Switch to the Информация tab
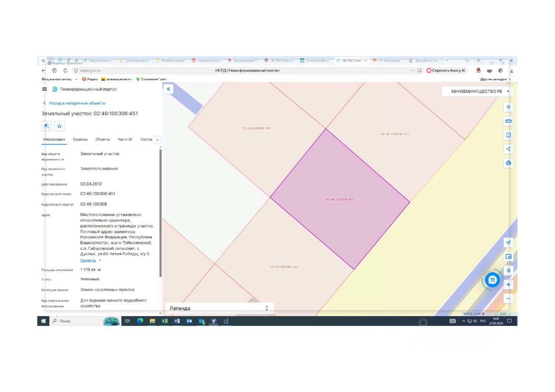Image resolution: width=555 pixels, height=392 pixels. coord(54,139)
